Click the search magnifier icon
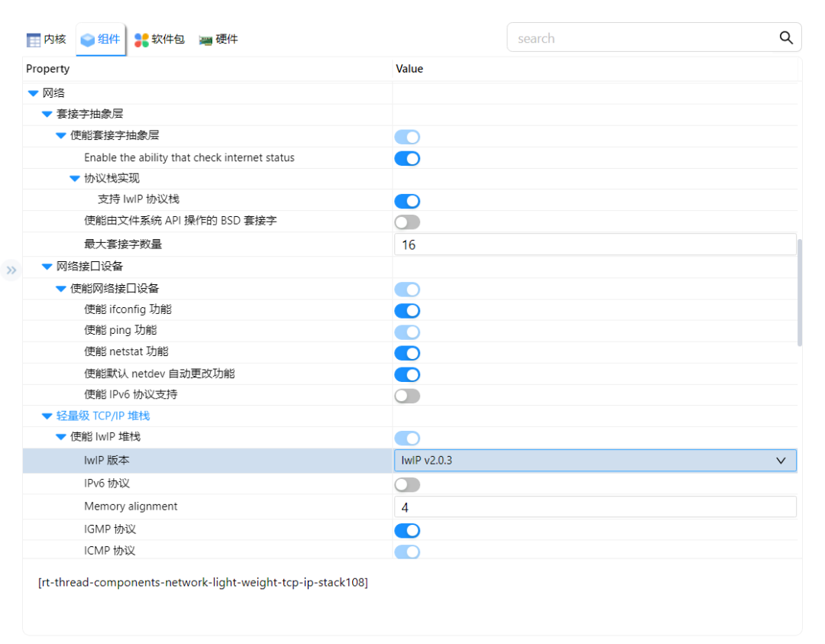Viewport: 825px width, 644px height. coord(786,37)
